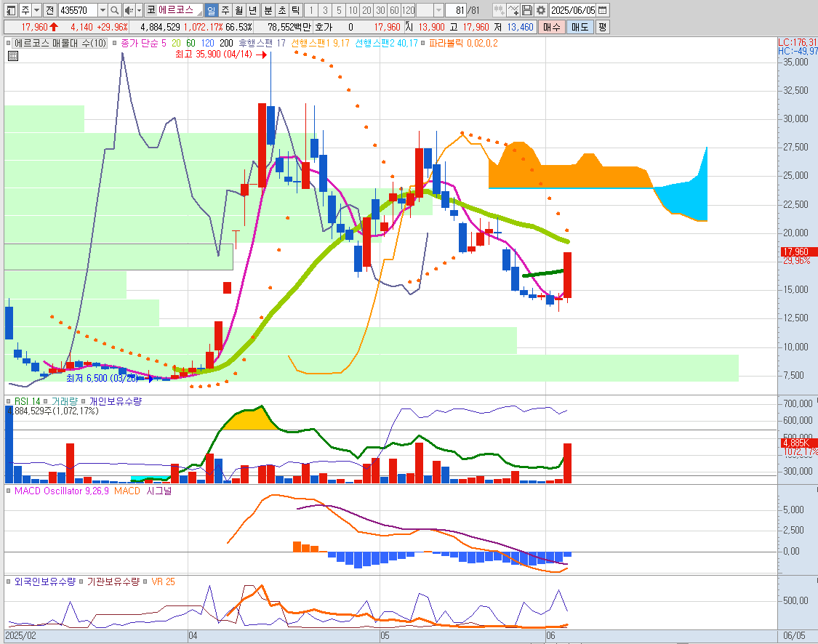Click the bar count field showing 81
The height and width of the screenshot is (644, 818).
[456, 10]
